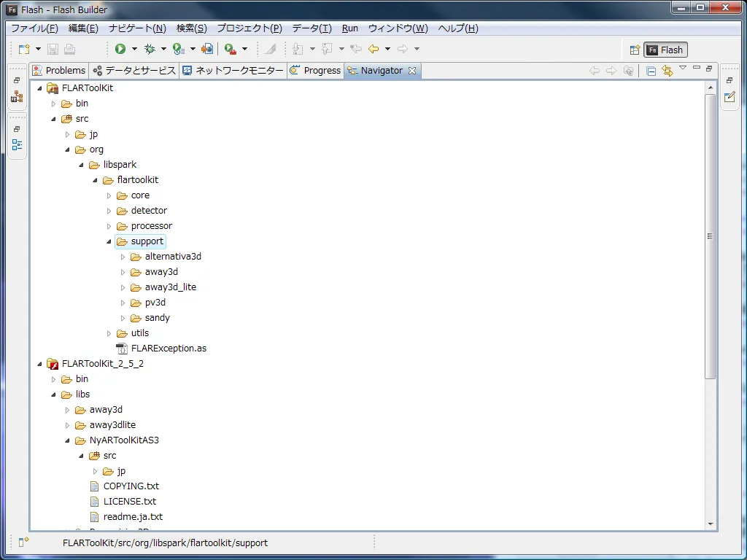This screenshot has height=560, width=747.
Task: Click Collapse All in Navigator toolbar
Action: 651,71
